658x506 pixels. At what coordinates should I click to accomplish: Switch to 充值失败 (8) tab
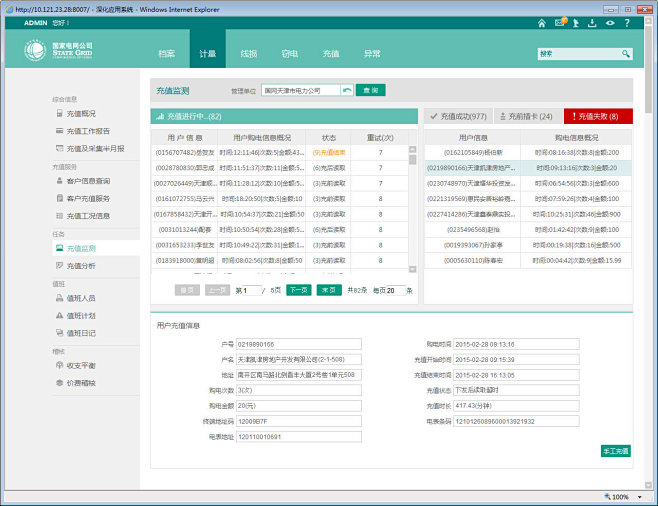pyautogui.click(x=598, y=116)
